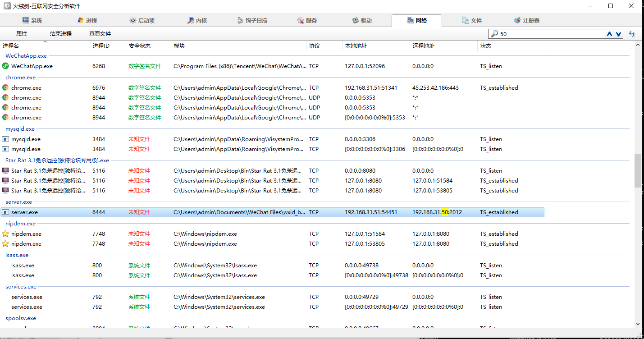Screen dimensions: 644x339
Task: Click the 属性 toolbar button
Action: tap(22, 34)
